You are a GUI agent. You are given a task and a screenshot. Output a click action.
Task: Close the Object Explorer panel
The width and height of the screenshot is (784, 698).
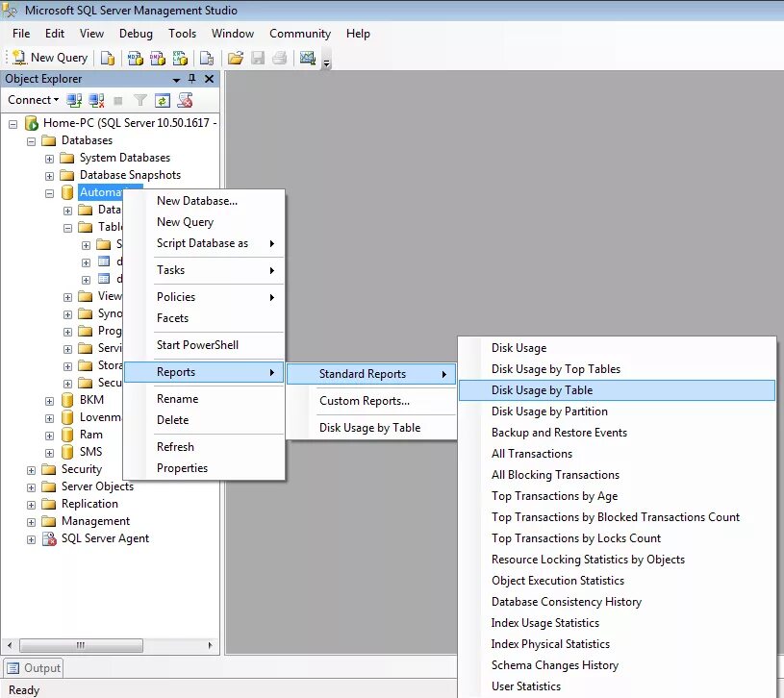click(210, 79)
